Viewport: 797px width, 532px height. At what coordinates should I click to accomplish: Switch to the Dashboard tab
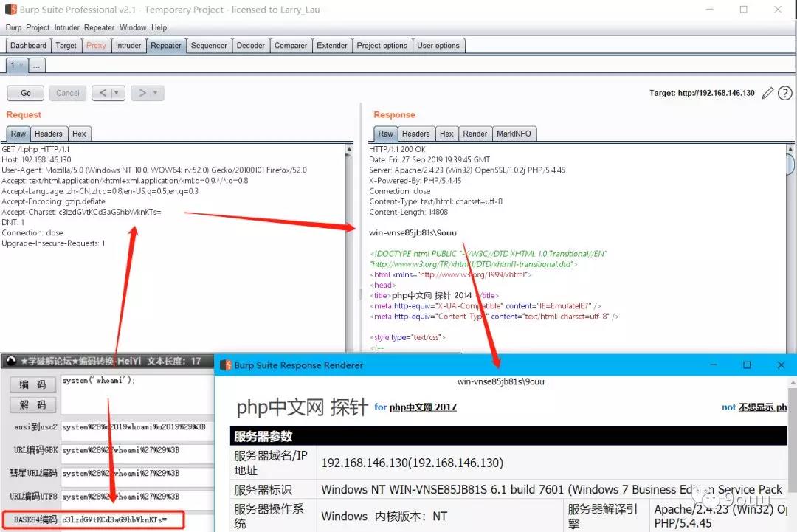[29, 46]
